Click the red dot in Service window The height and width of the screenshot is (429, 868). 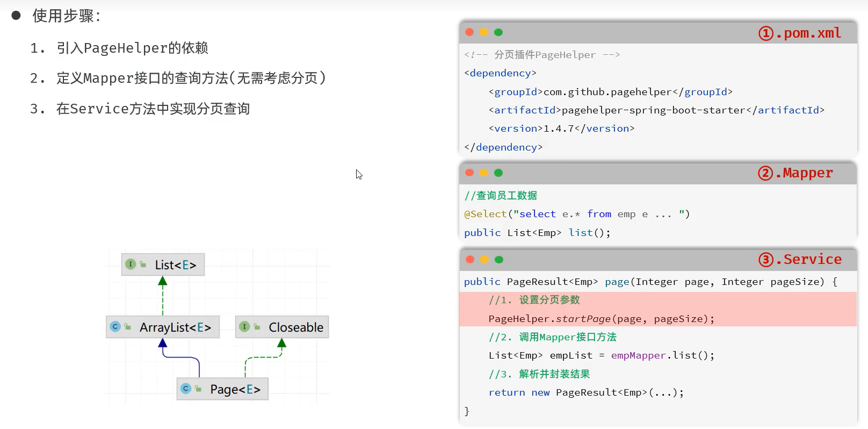coord(470,260)
